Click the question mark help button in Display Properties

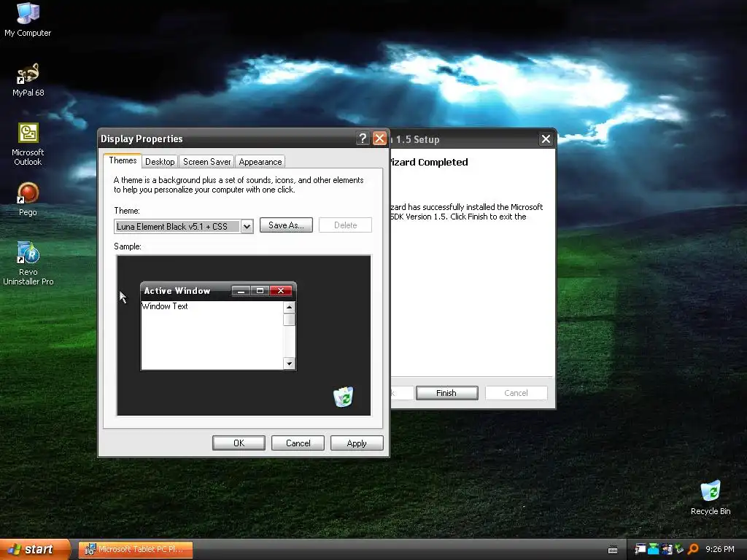tap(363, 139)
